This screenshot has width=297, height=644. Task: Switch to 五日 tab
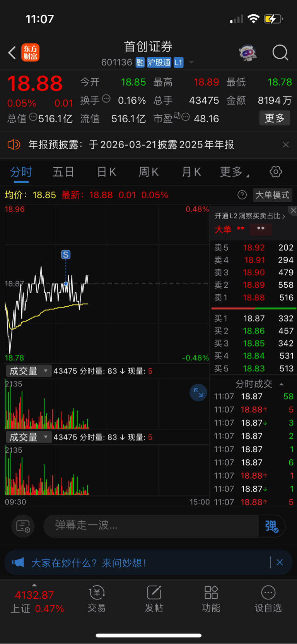point(63,172)
